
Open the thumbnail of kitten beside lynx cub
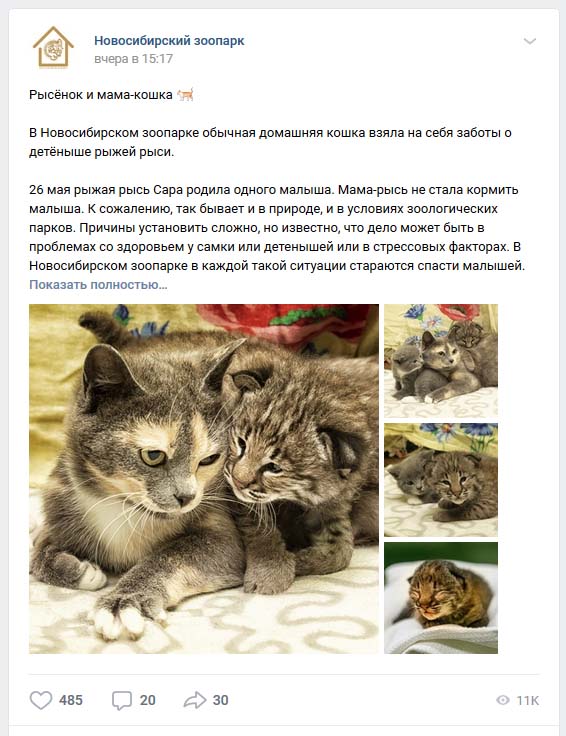(x=441, y=480)
